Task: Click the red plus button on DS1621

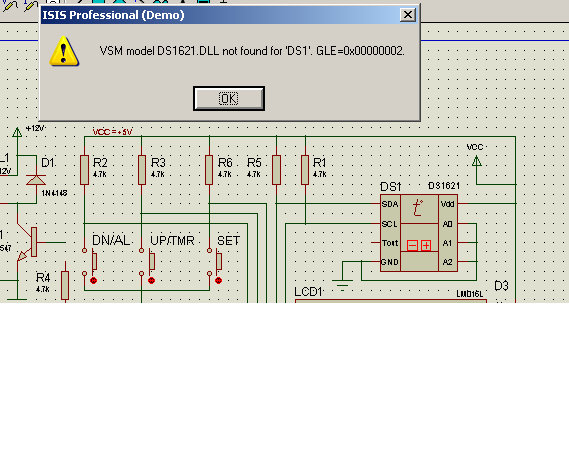Action: (426, 246)
